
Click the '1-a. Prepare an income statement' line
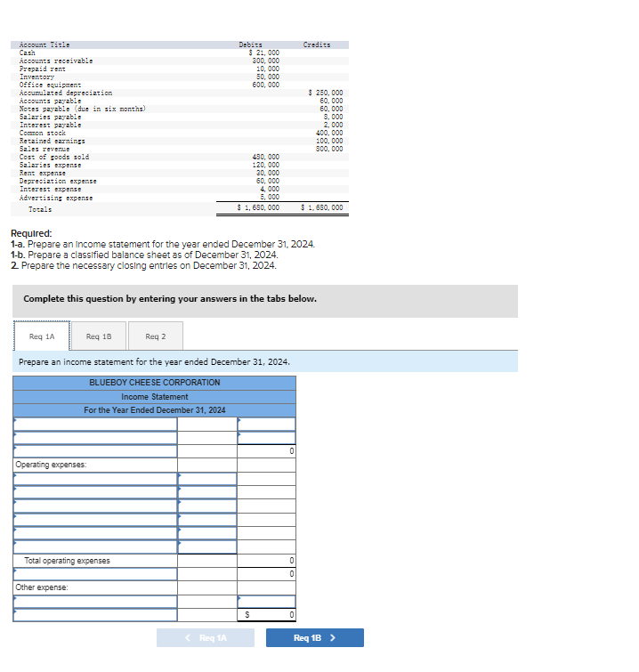[x=163, y=244]
